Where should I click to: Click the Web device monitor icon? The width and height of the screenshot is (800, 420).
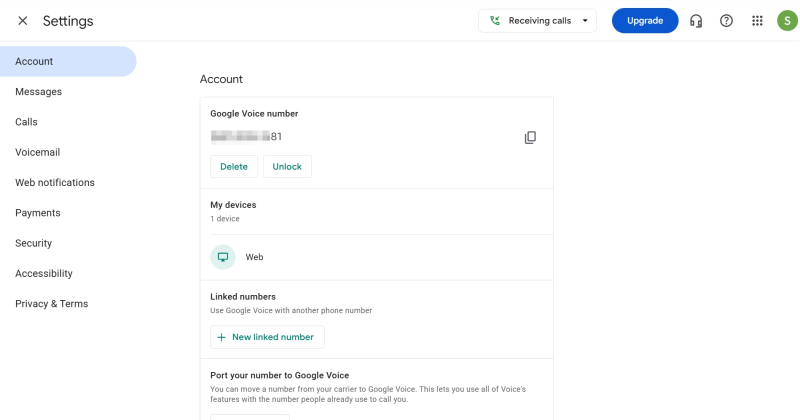(223, 257)
